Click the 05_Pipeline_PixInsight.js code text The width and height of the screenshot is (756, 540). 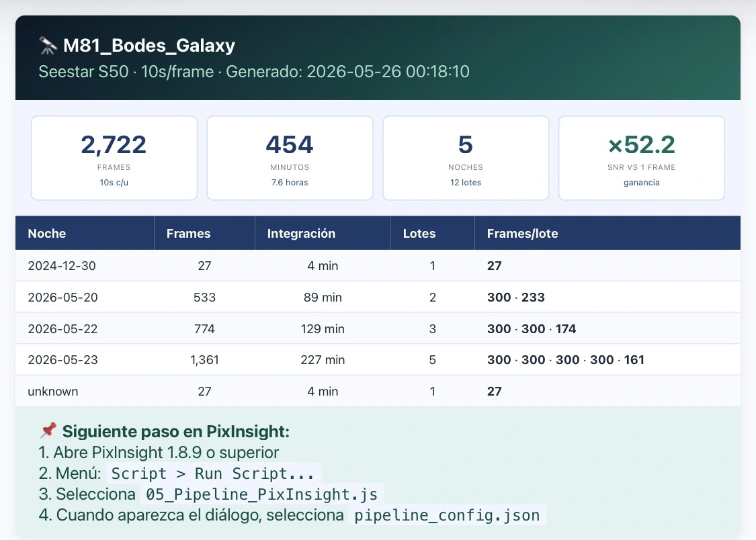(262, 494)
